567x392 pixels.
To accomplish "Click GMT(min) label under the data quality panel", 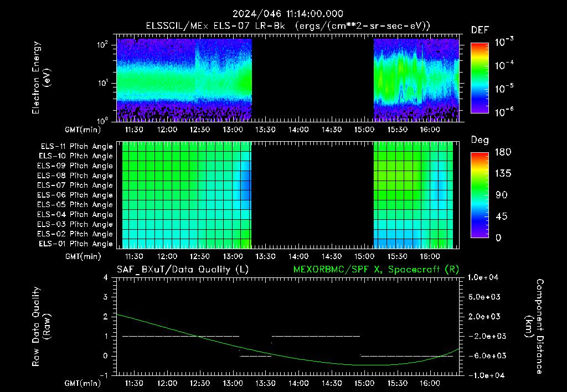I will tap(83, 383).
